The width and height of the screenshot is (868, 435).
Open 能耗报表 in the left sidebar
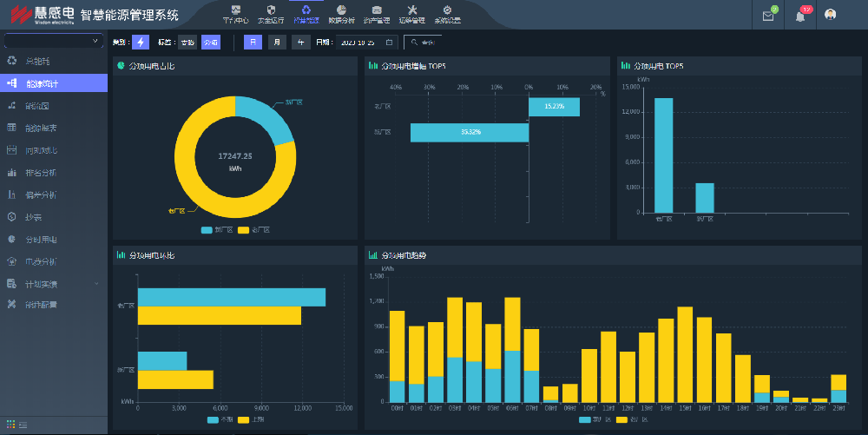(41, 128)
